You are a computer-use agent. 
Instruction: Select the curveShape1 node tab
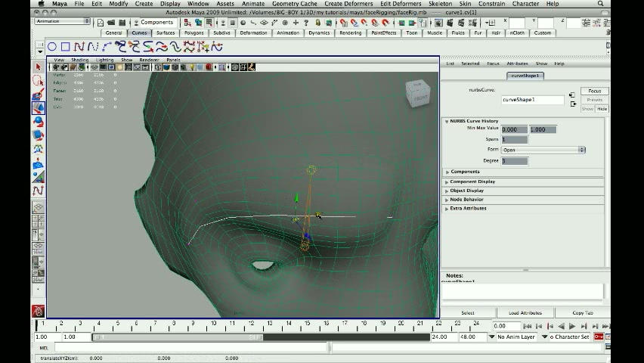525,76
